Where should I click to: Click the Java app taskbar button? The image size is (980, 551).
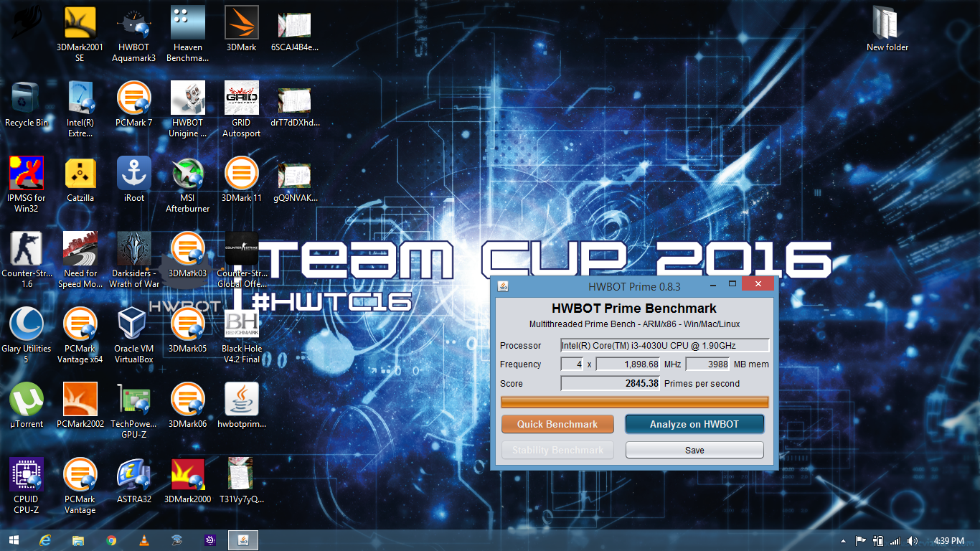[x=243, y=540]
